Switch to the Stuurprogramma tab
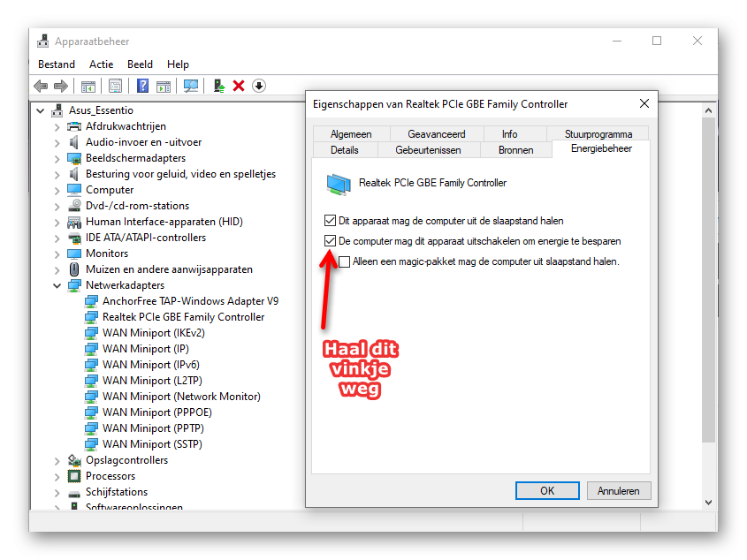 [x=598, y=133]
